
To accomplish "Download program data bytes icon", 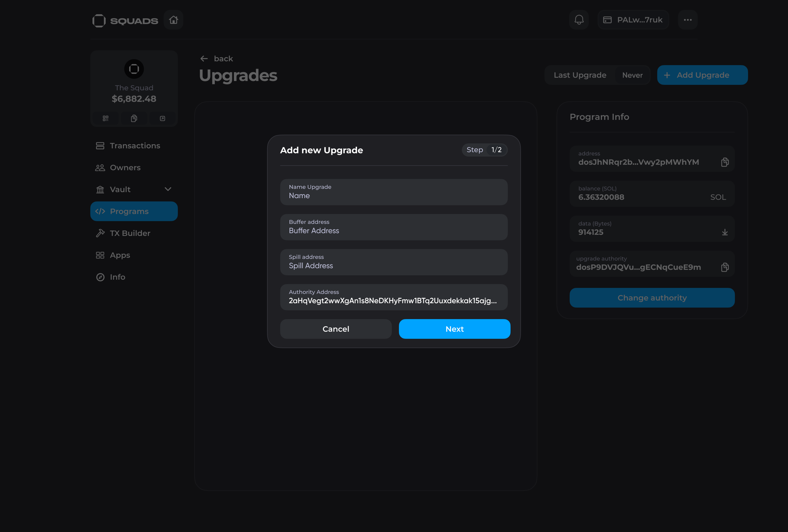I will coord(724,232).
